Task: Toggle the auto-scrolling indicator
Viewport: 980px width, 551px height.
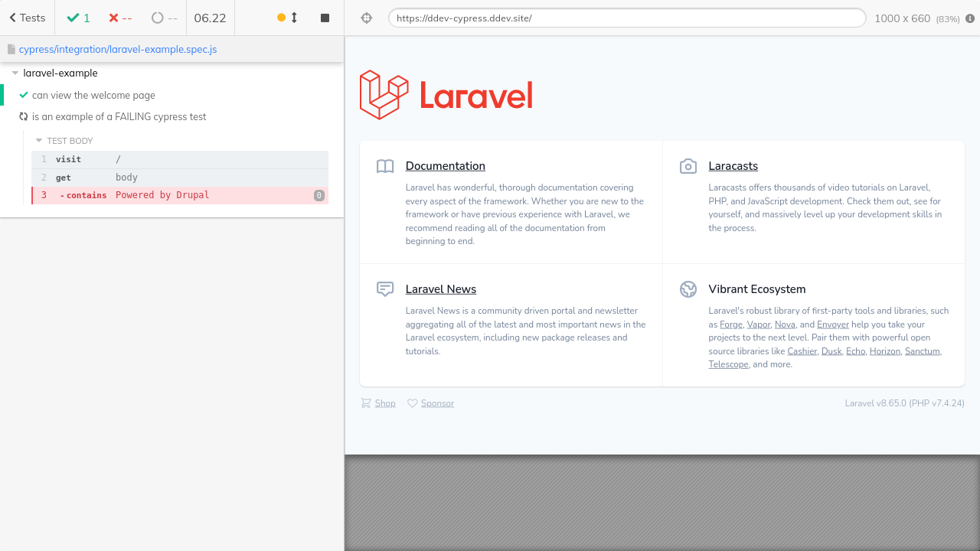Action: (287, 18)
